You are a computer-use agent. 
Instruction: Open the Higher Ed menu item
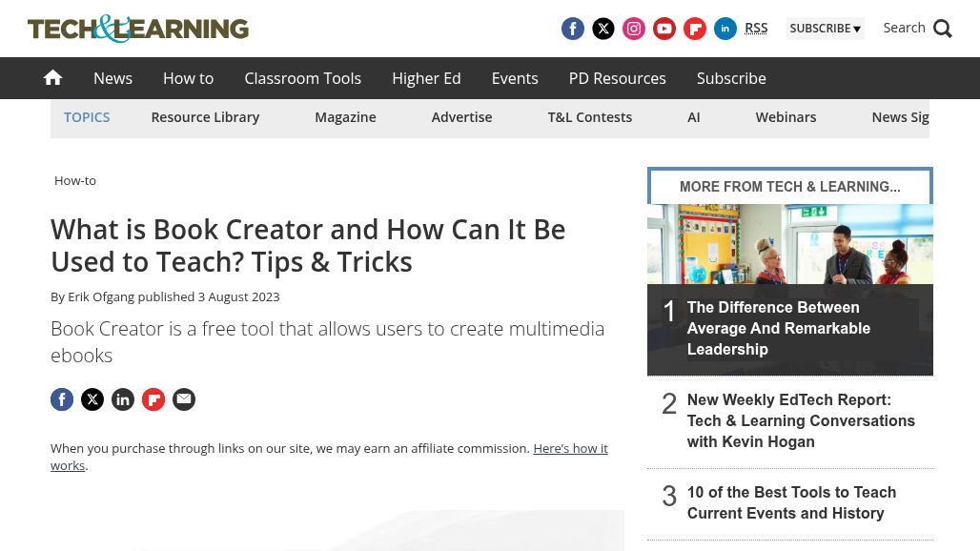pos(426,78)
